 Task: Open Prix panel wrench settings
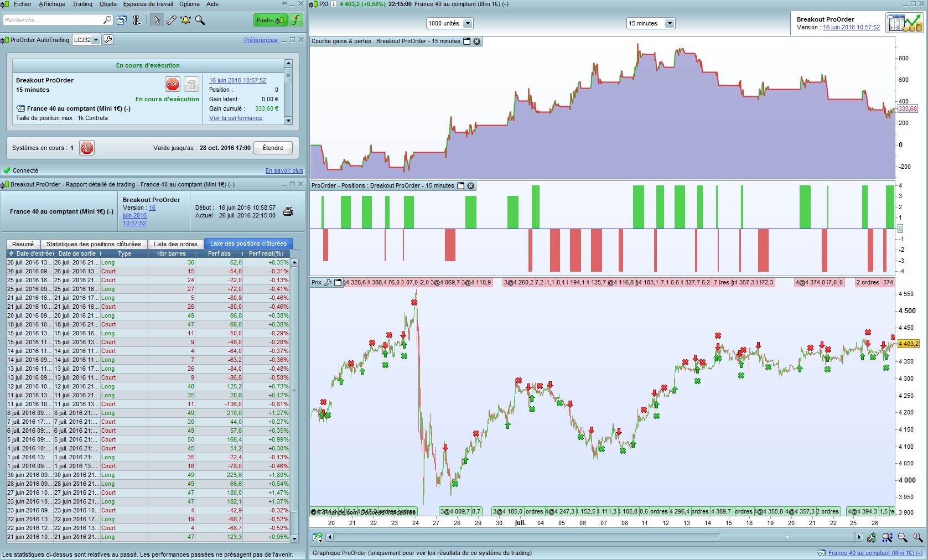pos(328,282)
